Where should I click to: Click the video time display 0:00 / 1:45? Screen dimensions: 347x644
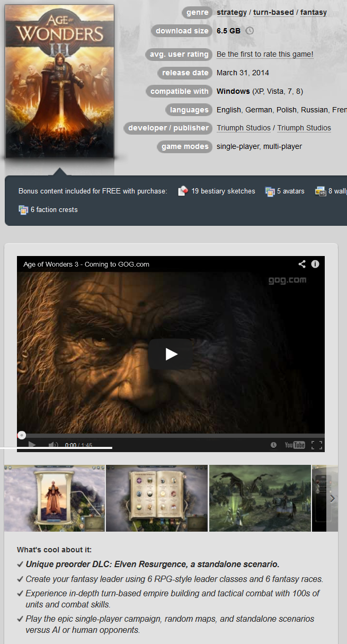pos(78,445)
